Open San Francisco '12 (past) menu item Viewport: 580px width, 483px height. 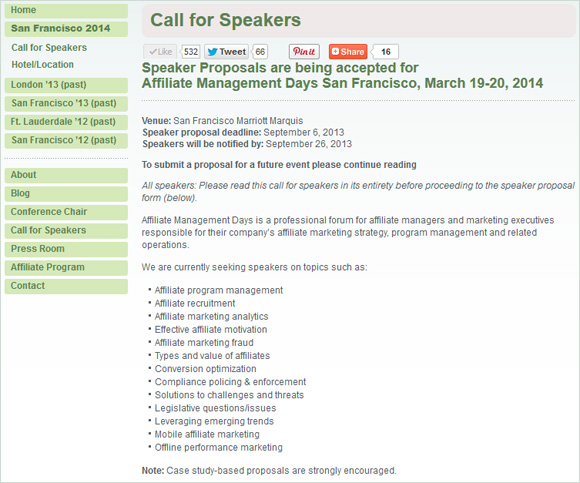[66, 141]
